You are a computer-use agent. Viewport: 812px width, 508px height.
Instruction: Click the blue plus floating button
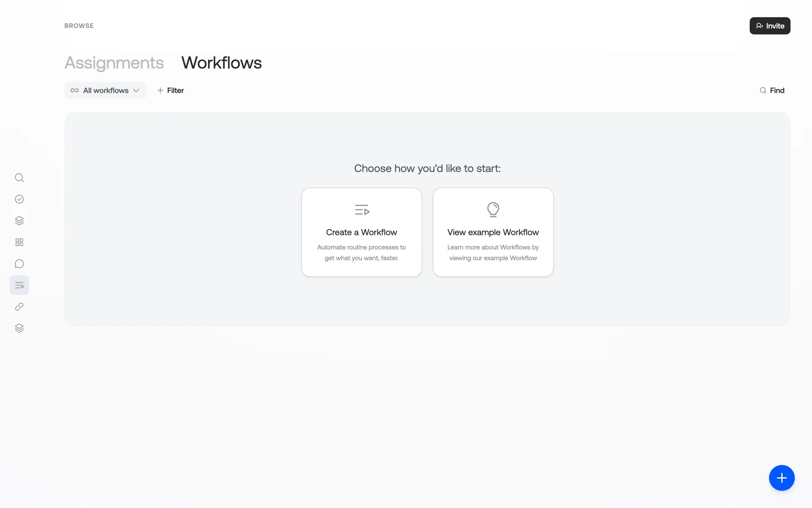point(782,478)
